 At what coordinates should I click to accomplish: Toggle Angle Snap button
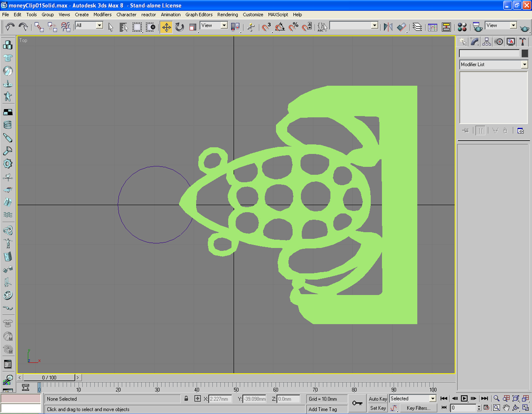[280, 27]
